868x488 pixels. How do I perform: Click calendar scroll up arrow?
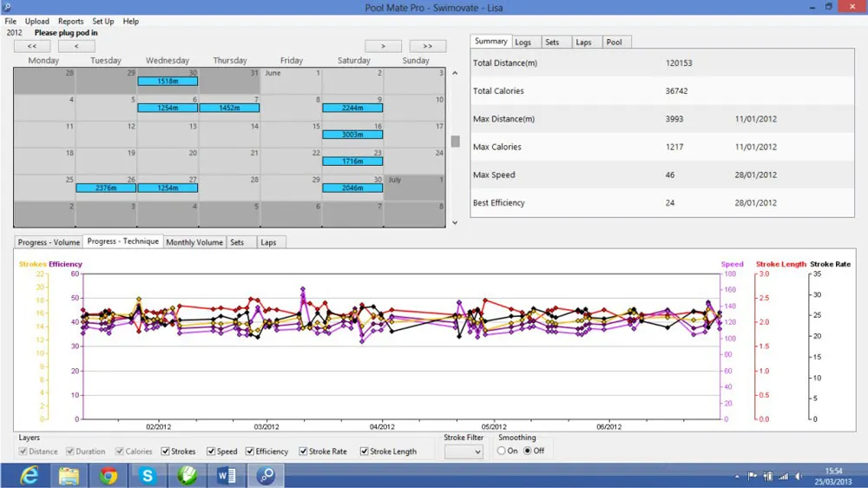pos(455,73)
